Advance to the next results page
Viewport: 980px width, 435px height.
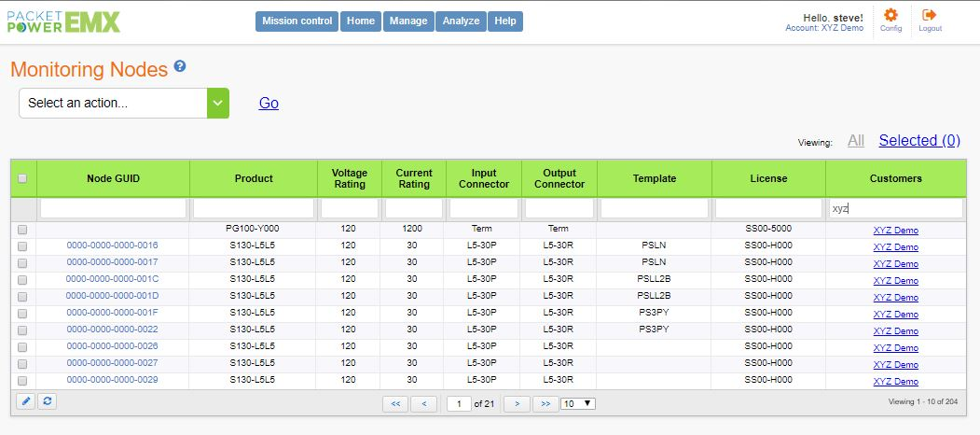pos(517,404)
